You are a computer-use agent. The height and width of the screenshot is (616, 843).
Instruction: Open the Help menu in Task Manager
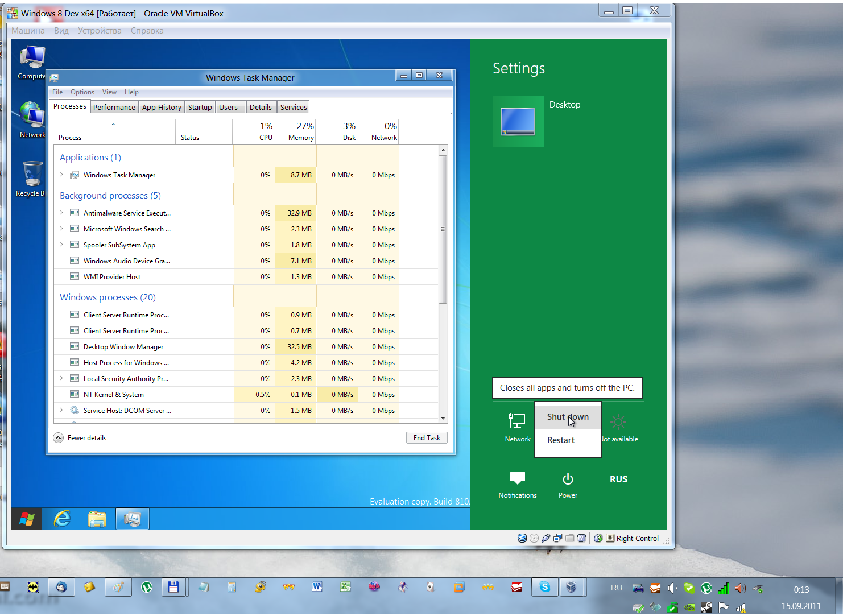pyautogui.click(x=131, y=92)
